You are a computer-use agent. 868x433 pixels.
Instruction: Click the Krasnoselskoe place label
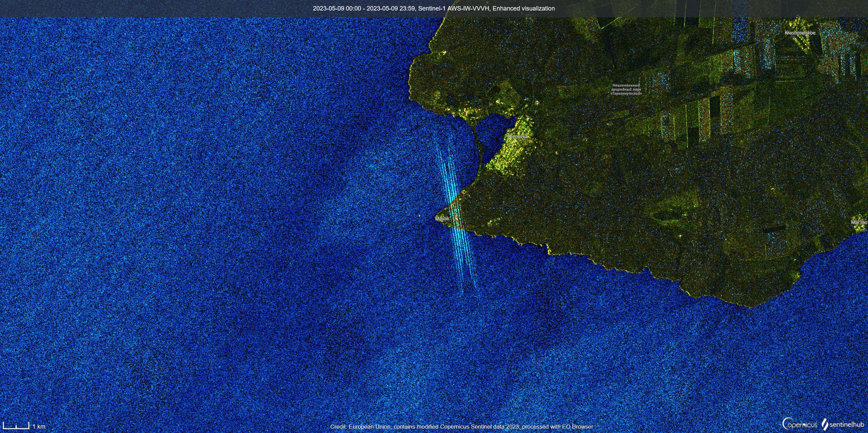click(x=800, y=33)
